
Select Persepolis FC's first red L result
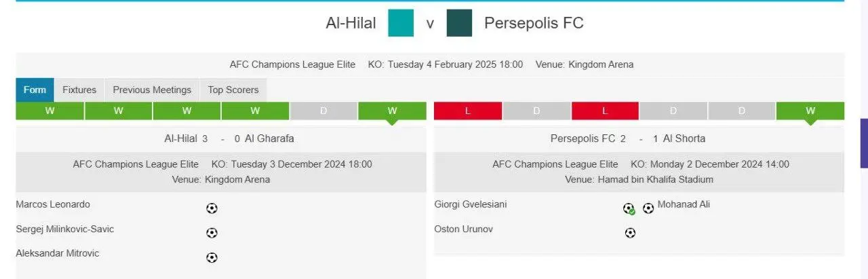tap(468, 111)
